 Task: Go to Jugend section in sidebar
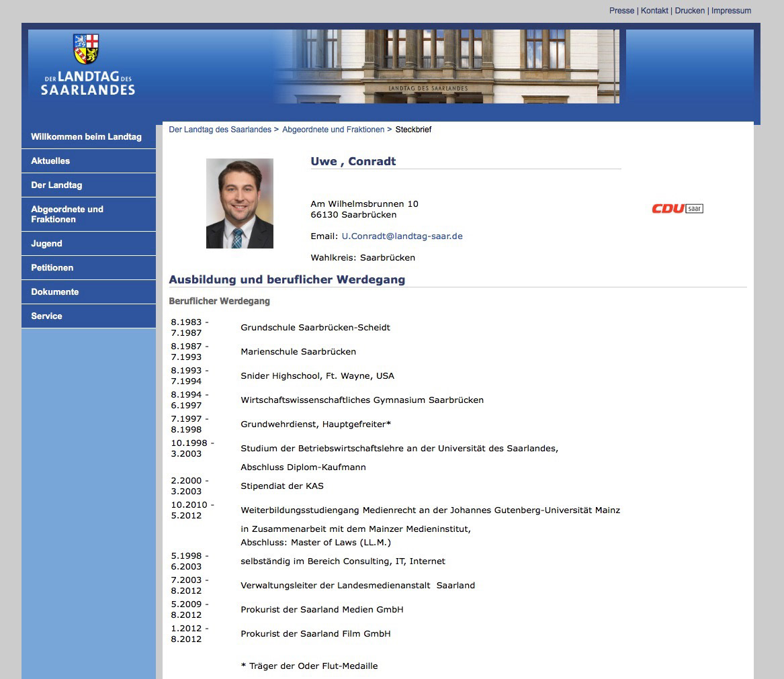coord(46,244)
